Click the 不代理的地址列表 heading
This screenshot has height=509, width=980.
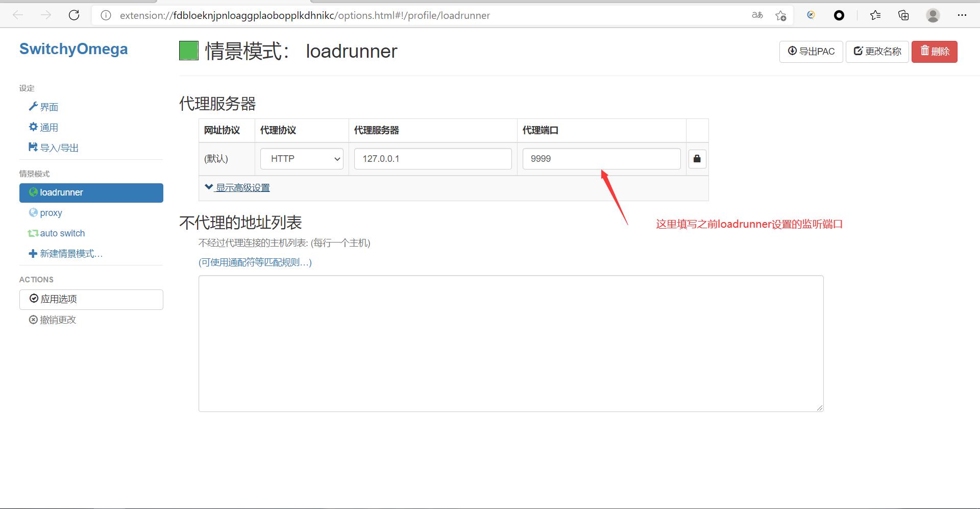[x=240, y=222]
